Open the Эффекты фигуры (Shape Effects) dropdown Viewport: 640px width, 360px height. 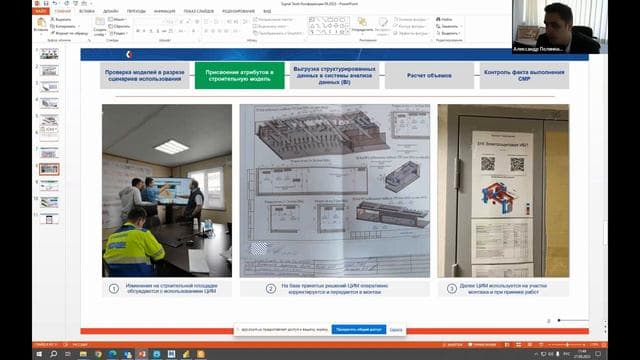412,33
